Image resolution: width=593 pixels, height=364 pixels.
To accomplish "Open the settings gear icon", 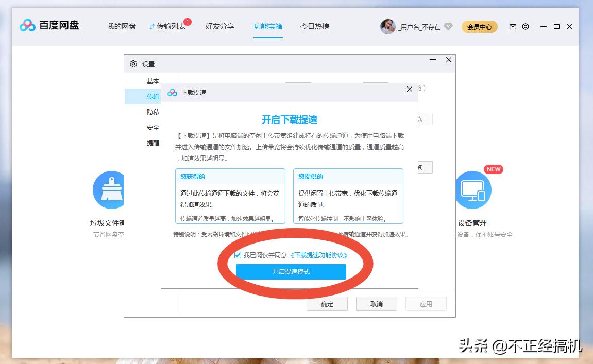I will click(x=526, y=26).
